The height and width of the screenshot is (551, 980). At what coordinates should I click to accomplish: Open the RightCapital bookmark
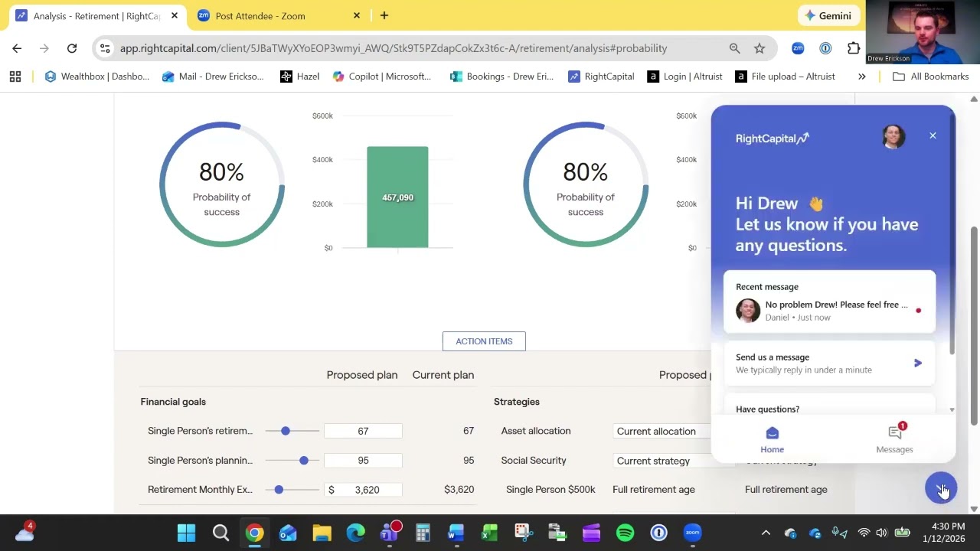(601, 77)
